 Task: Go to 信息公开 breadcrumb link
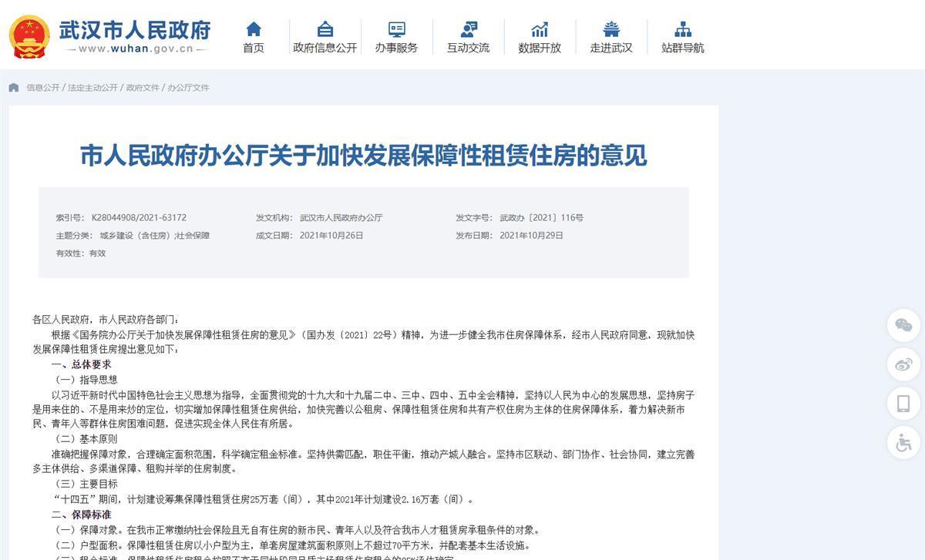[42, 88]
